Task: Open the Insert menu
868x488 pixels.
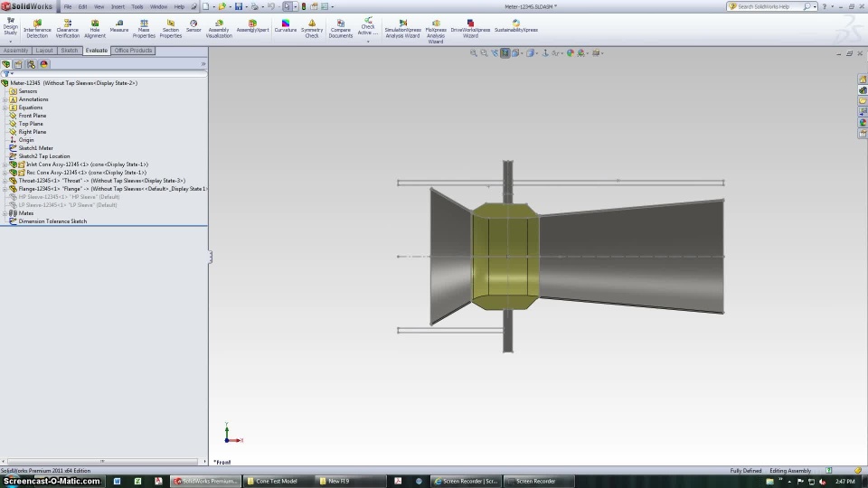Action: pyautogui.click(x=118, y=6)
